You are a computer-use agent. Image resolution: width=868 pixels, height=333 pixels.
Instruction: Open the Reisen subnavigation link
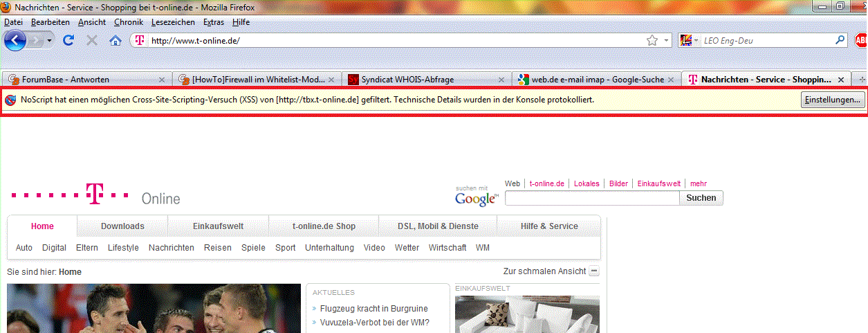coord(218,247)
